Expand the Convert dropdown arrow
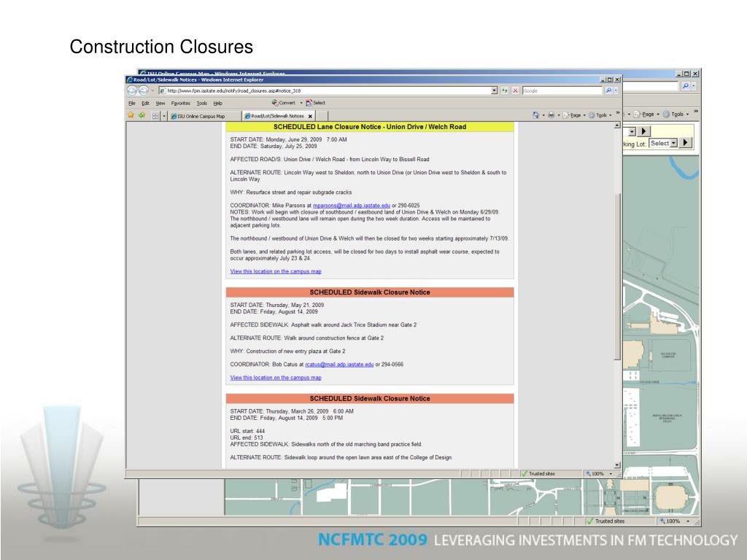Viewport: 747px width, 560px height. click(x=301, y=103)
